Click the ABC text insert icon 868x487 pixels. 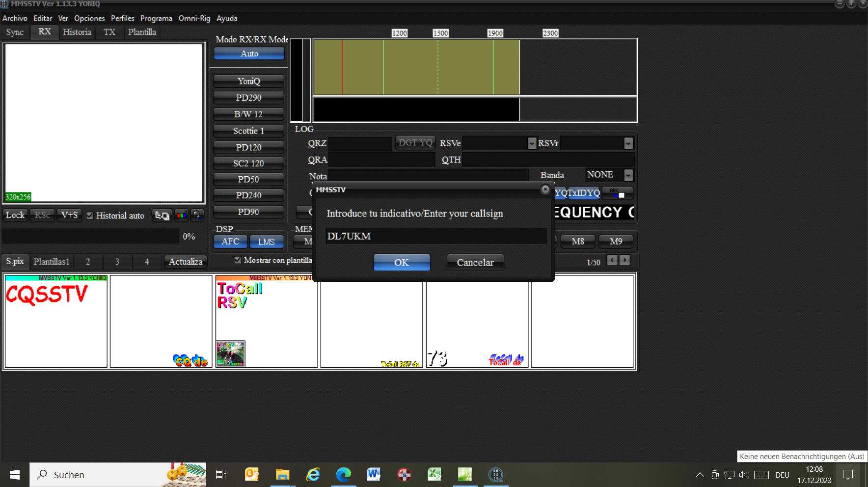click(x=617, y=193)
